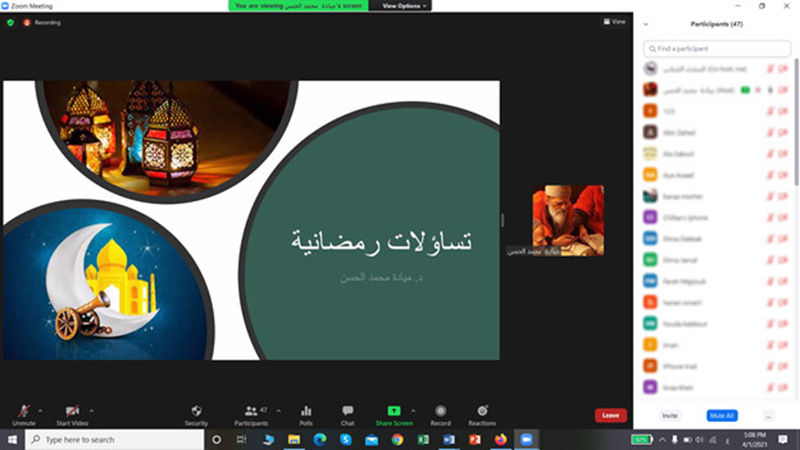Start recording with the Record icon
The image size is (800, 450).
tap(440, 411)
